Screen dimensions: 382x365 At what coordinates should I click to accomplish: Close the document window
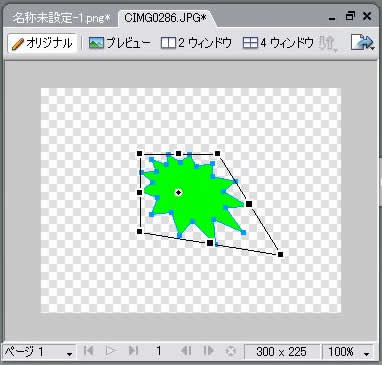[367, 16]
